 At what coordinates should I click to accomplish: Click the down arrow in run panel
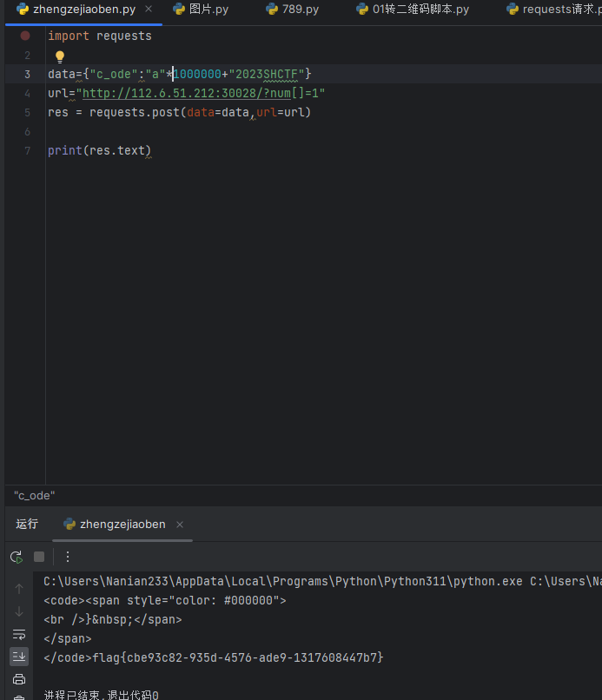(x=19, y=611)
